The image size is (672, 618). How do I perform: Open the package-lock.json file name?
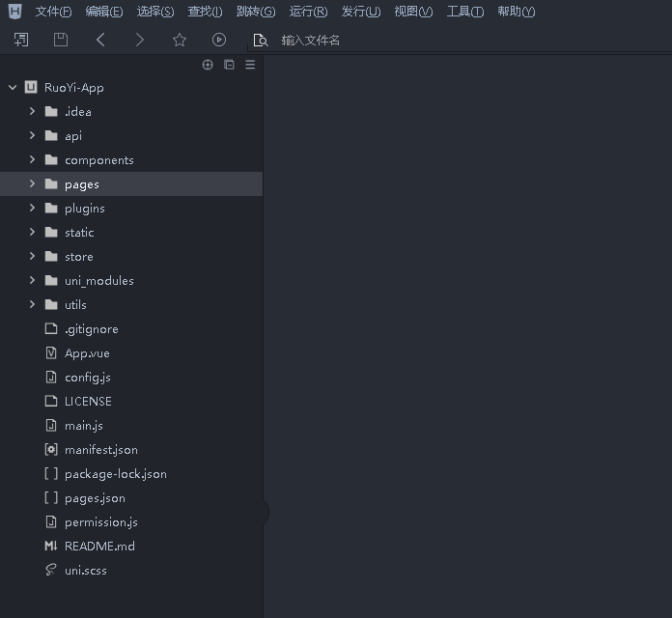click(x=116, y=474)
